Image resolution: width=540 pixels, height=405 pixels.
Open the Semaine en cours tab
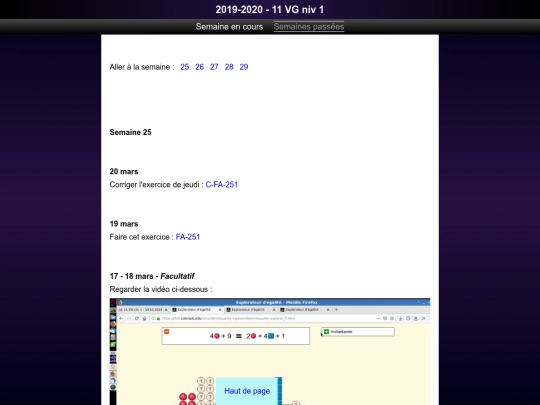click(229, 27)
